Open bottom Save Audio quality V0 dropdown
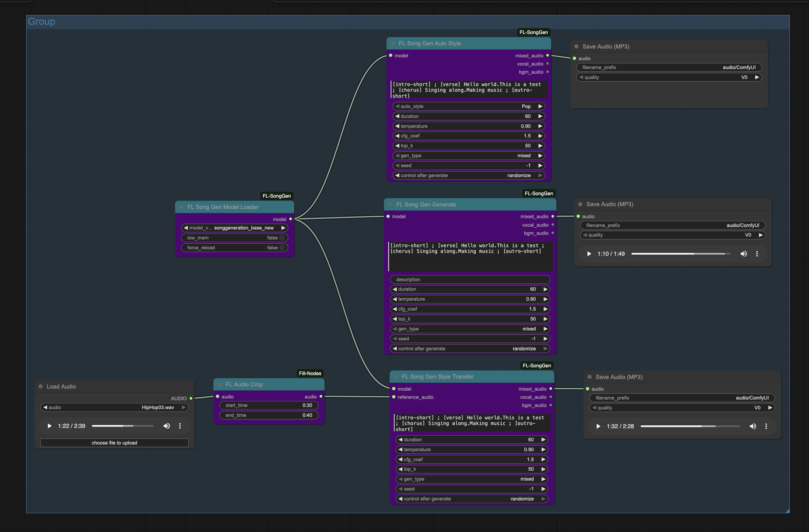The image size is (809, 532). click(682, 408)
